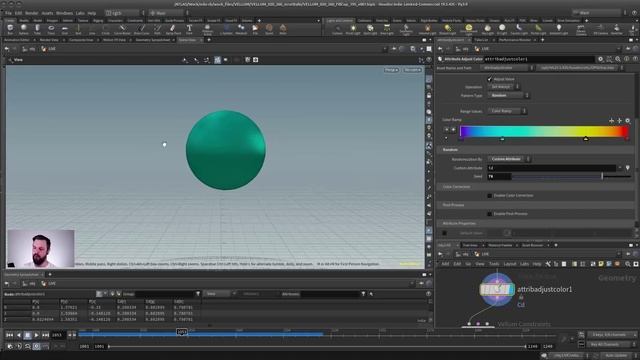Toggle the Adjust Value checkbox
640x360 pixels.
coord(489,79)
